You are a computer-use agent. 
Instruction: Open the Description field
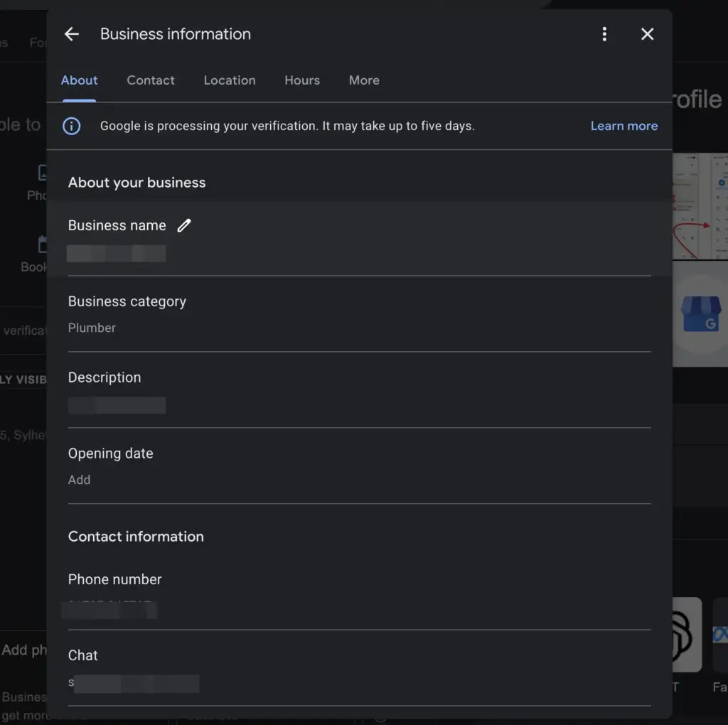(359, 390)
